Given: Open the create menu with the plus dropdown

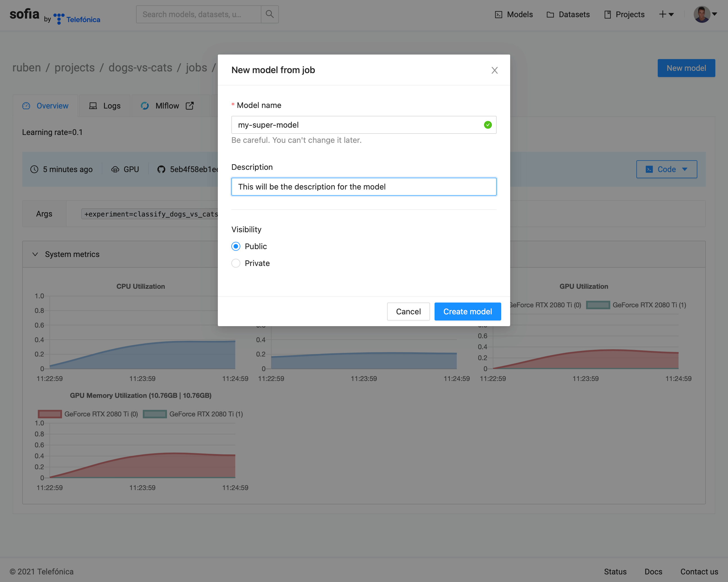Looking at the screenshot, I should click(666, 14).
